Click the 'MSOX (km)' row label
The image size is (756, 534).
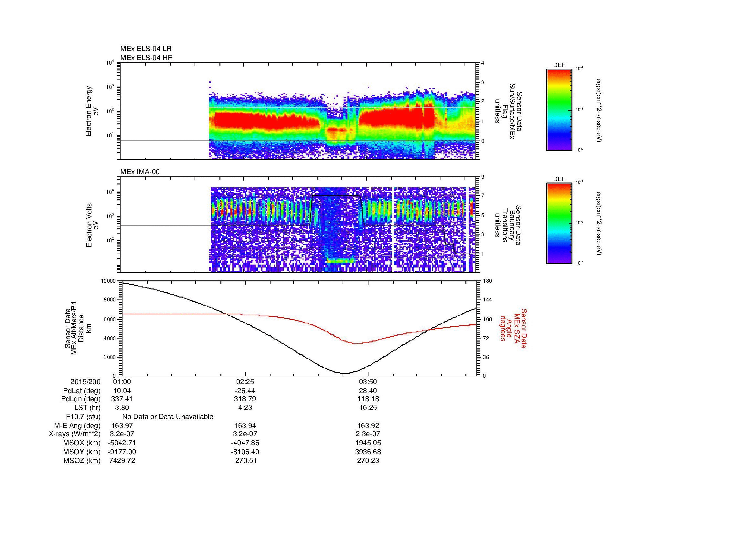82,443
